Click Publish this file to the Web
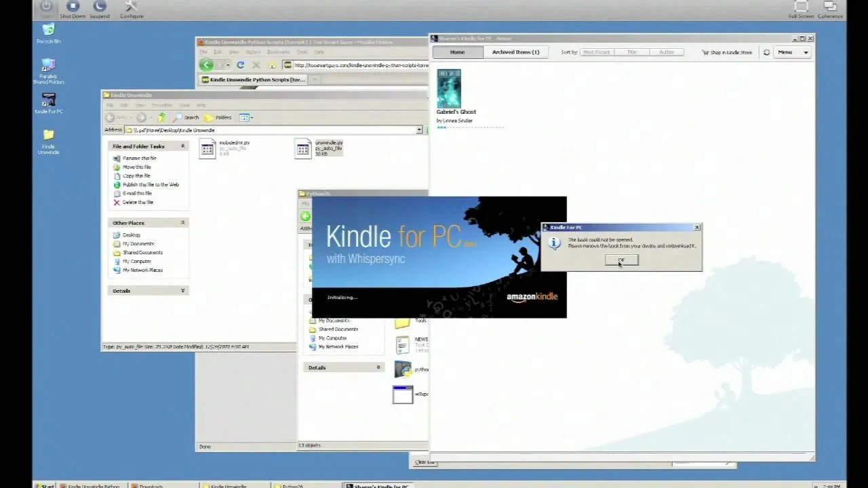 (x=151, y=184)
